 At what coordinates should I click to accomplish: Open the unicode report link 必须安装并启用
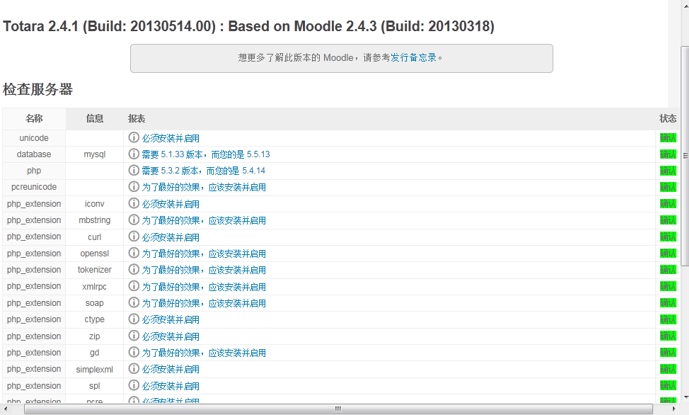coord(170,138)
